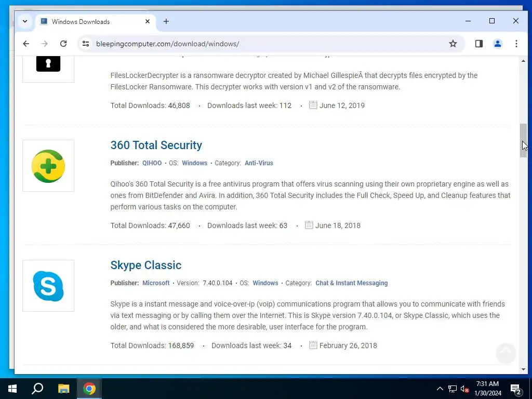Close the Windows Downloads tab
This screenshot has height=399, width=532.
click(147, 21)
